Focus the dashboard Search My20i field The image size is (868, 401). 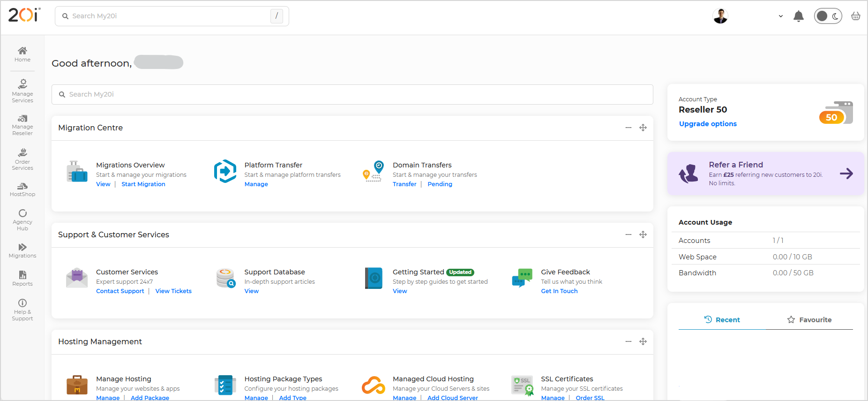[352, 94]
